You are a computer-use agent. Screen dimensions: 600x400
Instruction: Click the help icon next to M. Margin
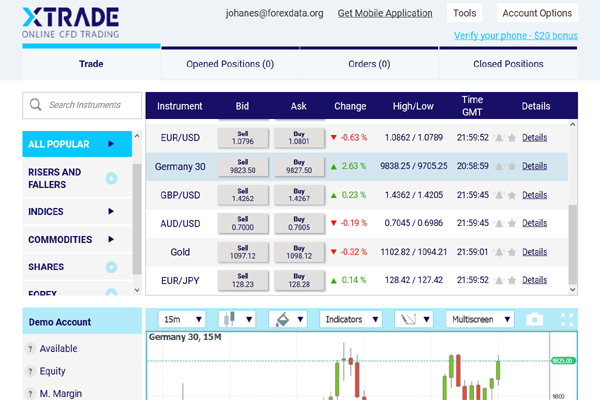tap(30, 393)
